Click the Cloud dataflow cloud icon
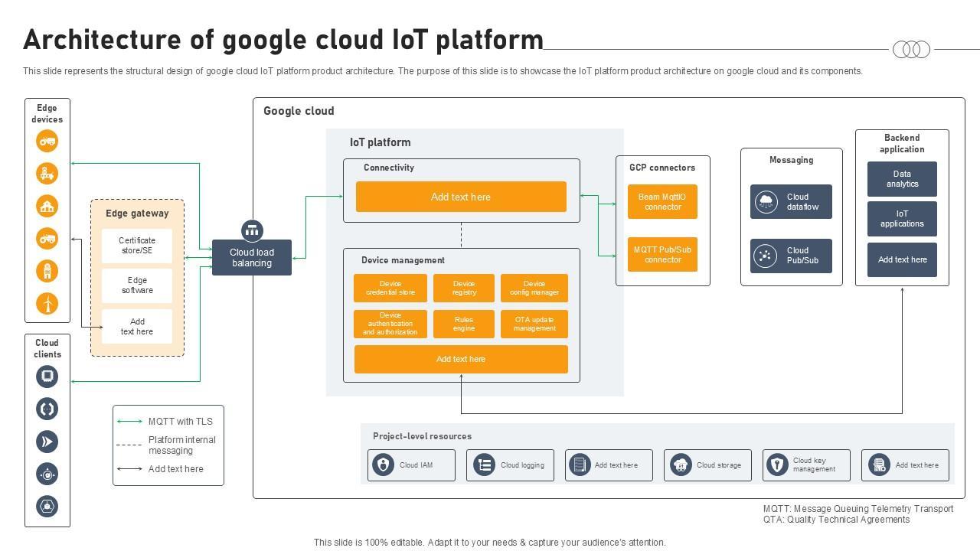This screenshot has height=551, width=980. click(x=766, y=202)
